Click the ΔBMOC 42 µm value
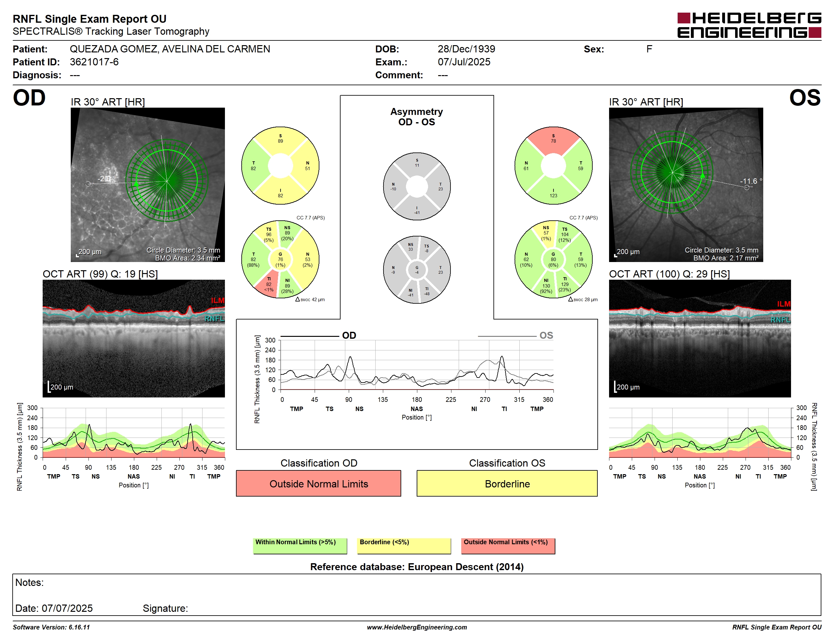Viewport: 834px width, 644px height. (x=310, y=300)
